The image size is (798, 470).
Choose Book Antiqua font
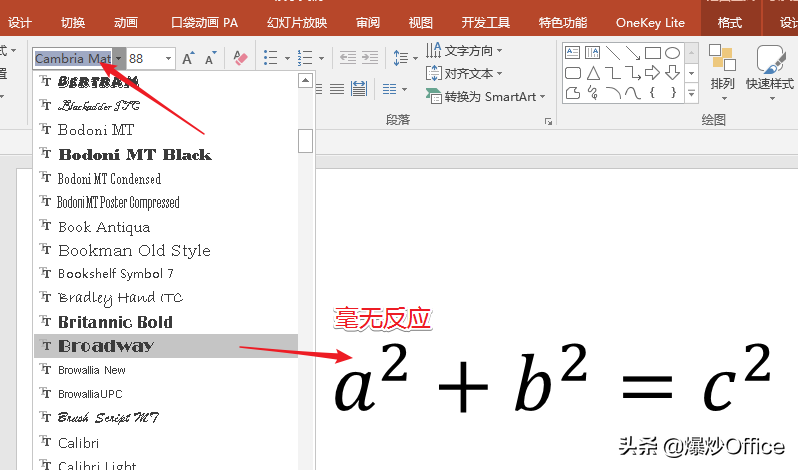point(166,227)
